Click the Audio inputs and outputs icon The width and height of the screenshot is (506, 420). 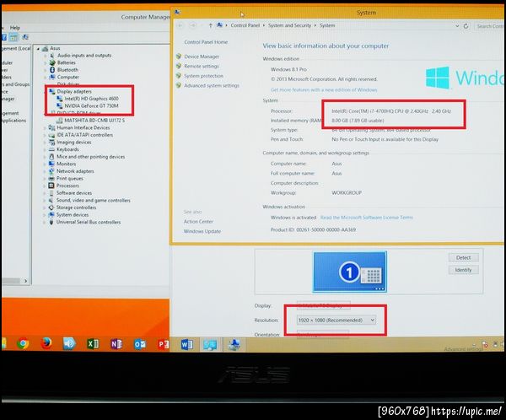point(52,56)
